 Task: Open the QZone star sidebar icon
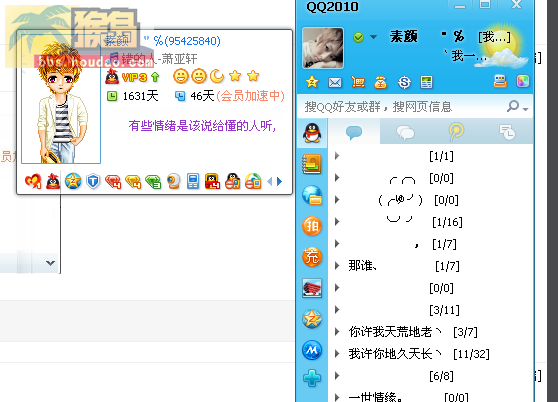tap(312, 319)
